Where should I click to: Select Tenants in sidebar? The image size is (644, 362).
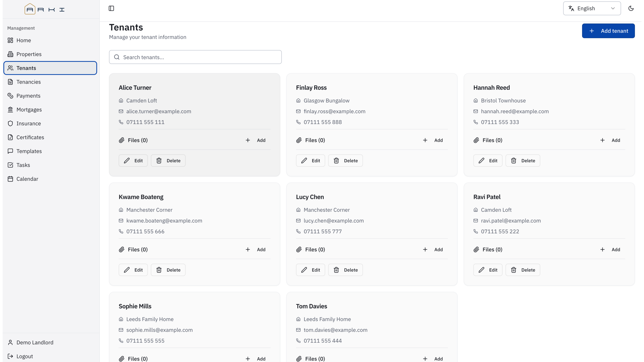point(50,68)
